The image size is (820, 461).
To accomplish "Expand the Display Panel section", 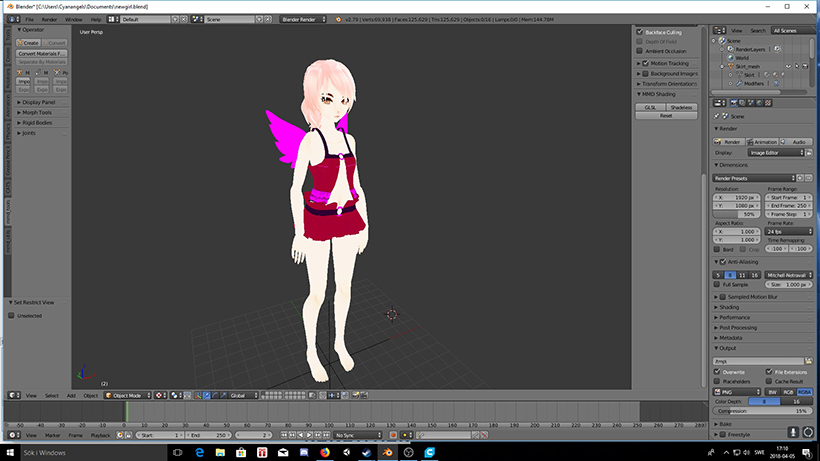I will (x=39, y=102).
